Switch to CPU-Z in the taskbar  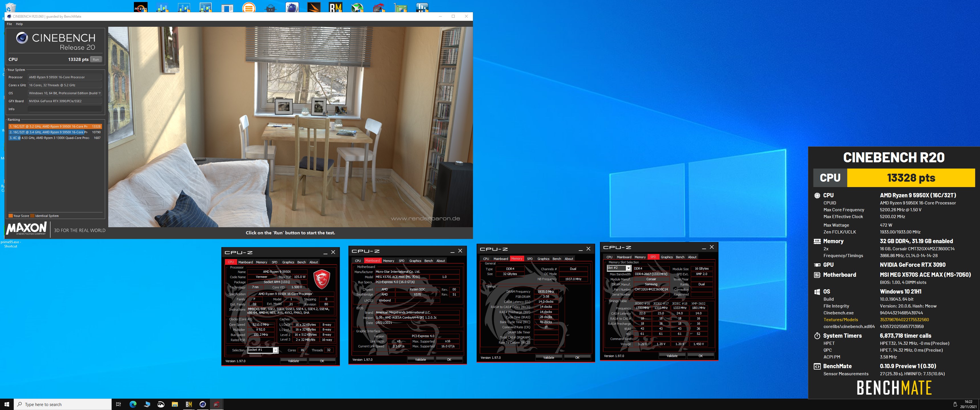(x=217, y=404)
